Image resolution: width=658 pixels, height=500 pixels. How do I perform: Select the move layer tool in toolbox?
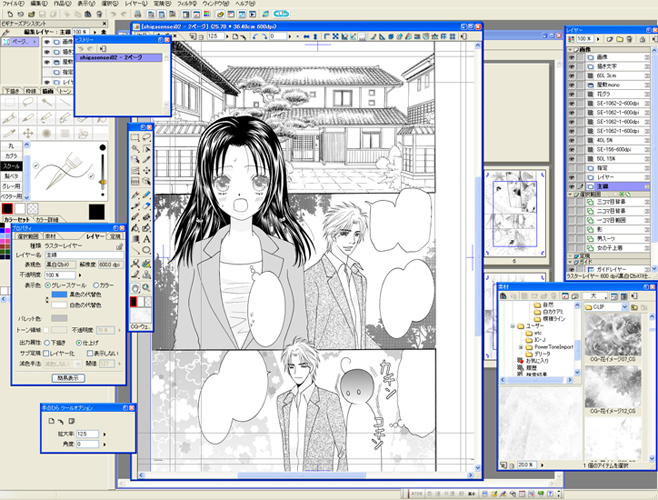tap(146, 170)
